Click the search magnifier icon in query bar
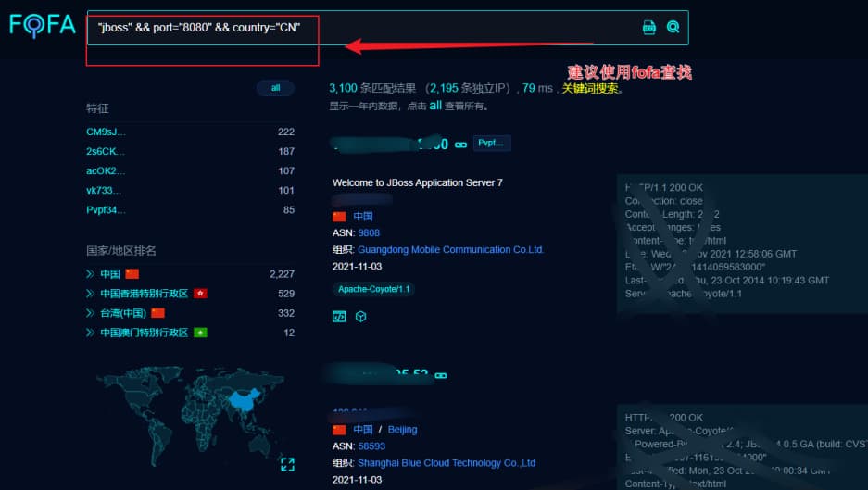The height and width of the screenshot is (490, 868). click(x=673, y=27)
